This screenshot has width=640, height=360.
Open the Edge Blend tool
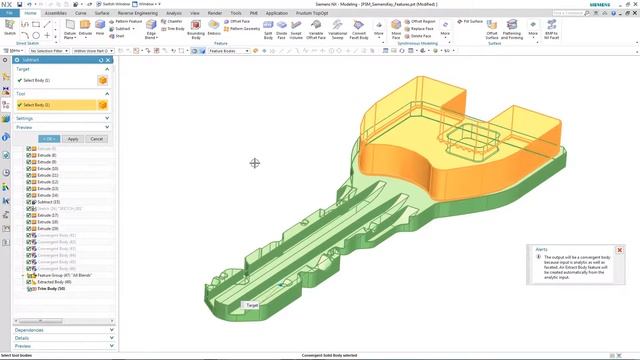151,29
